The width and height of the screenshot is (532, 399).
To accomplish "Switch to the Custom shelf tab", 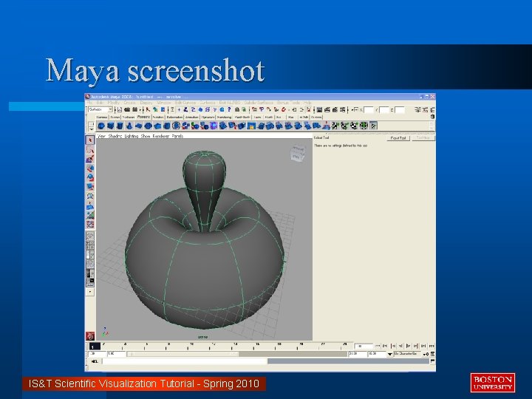I will point(316,117).
